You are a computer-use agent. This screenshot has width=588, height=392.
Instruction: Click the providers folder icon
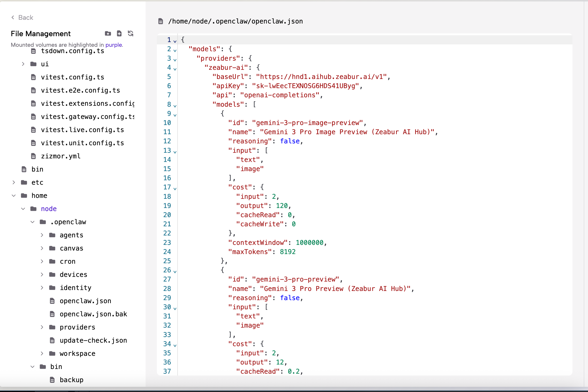click(x=52, y=327)
